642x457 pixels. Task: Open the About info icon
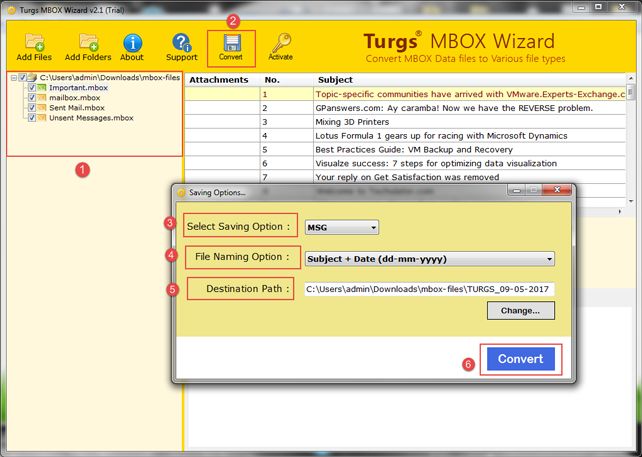click(x=132, y=43)
